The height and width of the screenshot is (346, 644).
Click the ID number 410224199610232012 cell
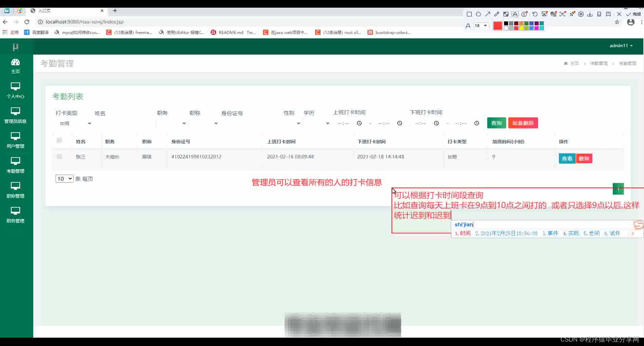point(196,157)
